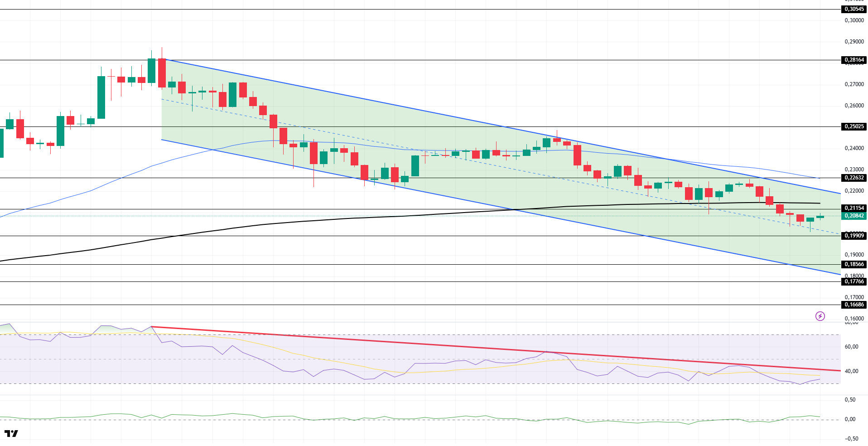
Task: Click the RSI 40,00 scale value
Action: 851,371
